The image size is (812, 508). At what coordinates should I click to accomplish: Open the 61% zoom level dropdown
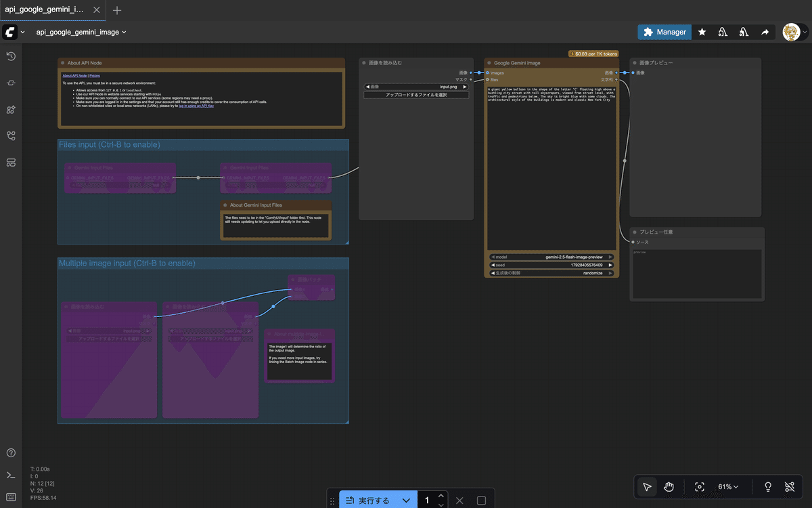tap(728, 486)
